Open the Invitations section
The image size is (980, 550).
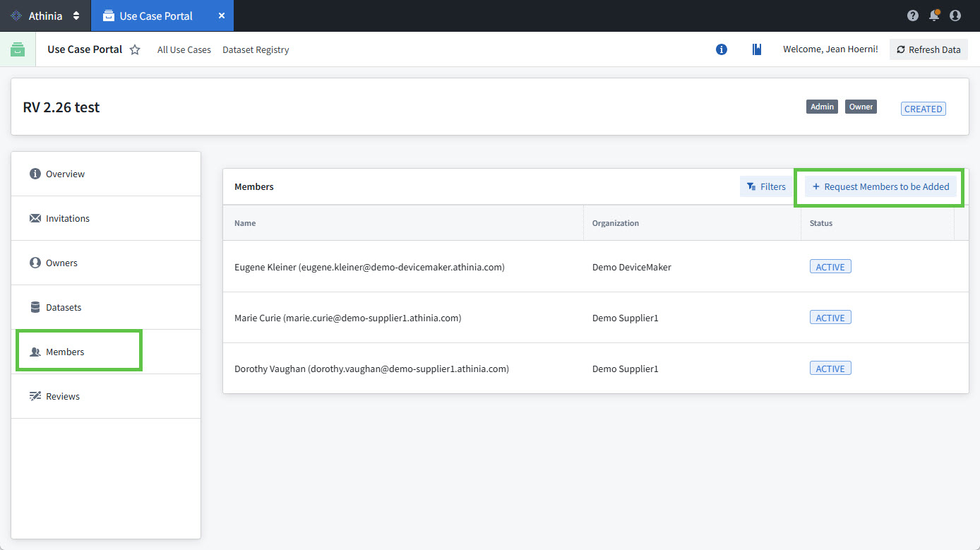[x=68, y=218]
